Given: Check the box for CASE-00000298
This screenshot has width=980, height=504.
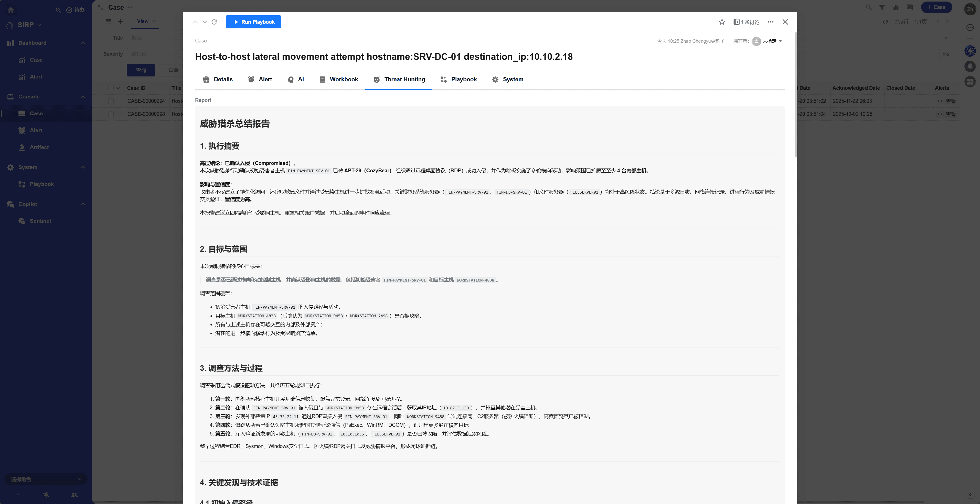Looking at the screenshot, I should pyautogui.click(x=111, y=114).
